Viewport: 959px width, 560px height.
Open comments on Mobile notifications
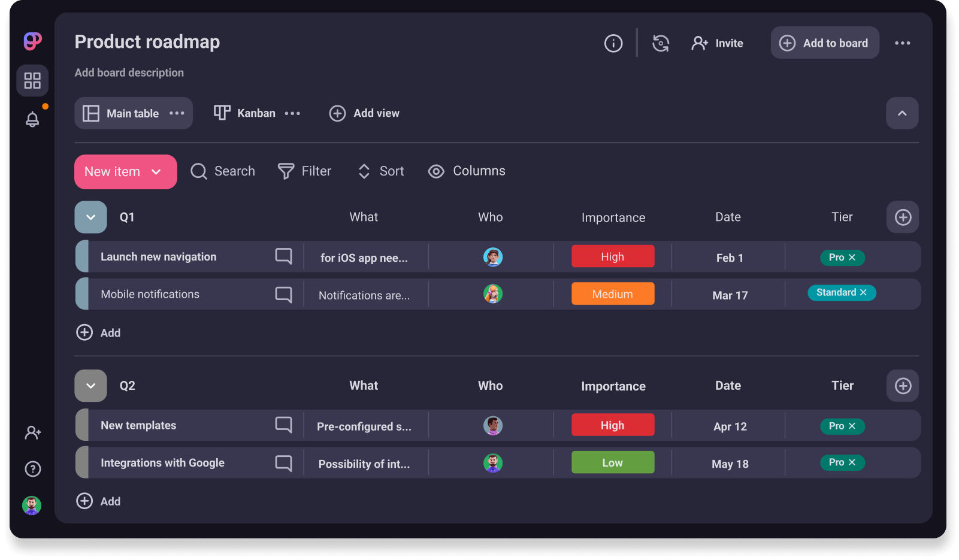[x=283, y=294]
